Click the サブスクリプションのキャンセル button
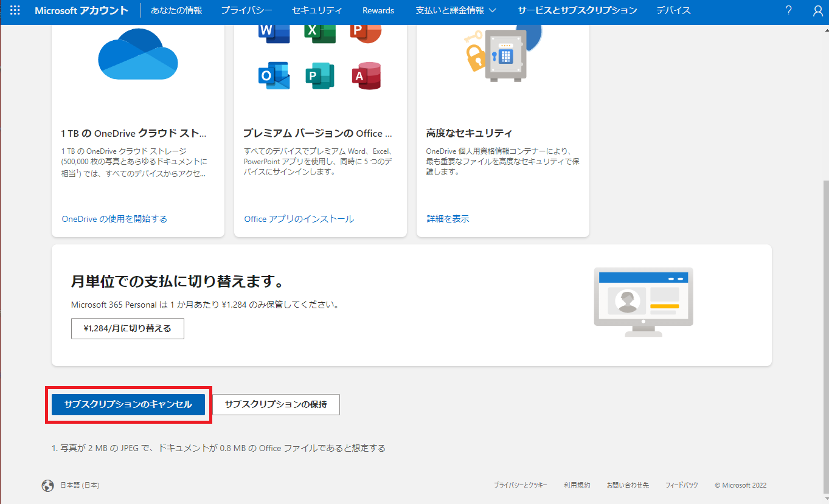The image size is (829, 504). pos(128,404)
